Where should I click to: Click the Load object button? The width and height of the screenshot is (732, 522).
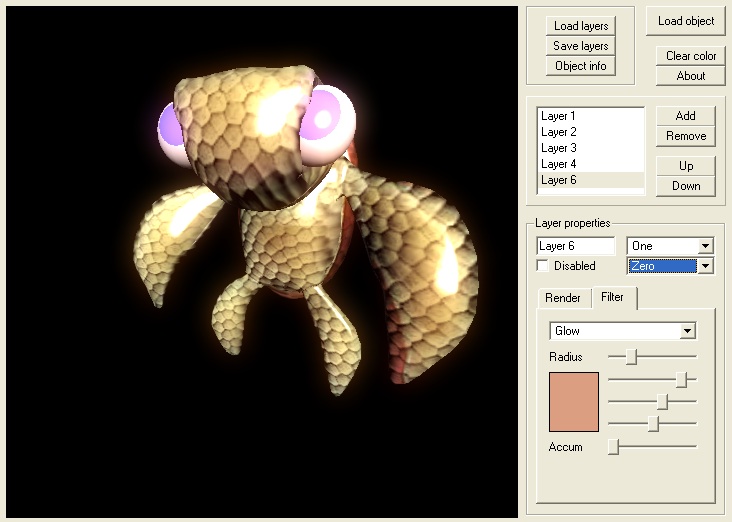tap(686, 21)
